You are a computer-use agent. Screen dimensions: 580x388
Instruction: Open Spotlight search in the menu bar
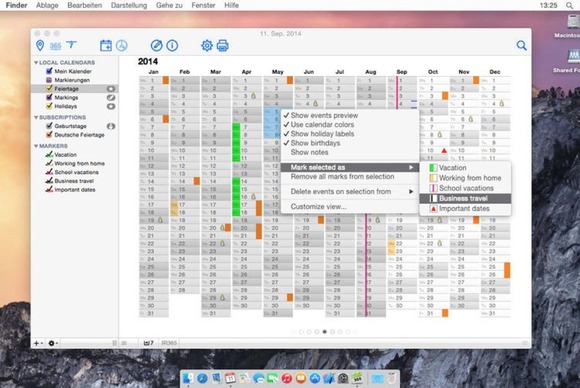pos(569,5)
